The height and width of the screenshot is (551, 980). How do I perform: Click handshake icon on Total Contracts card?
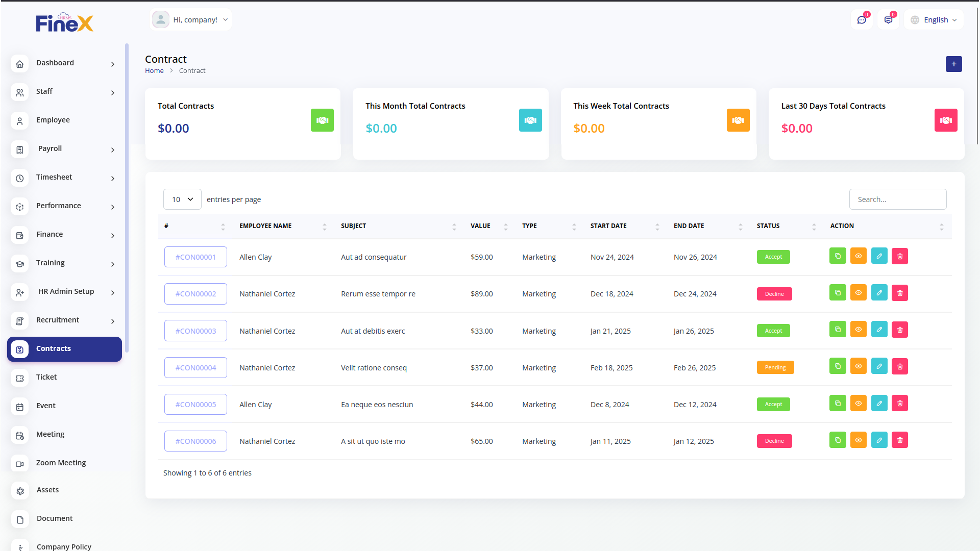(322, 120)
